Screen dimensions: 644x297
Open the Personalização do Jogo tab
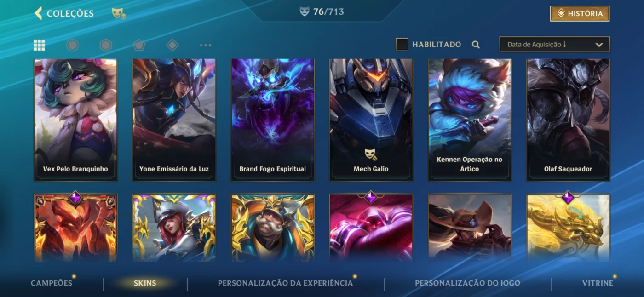[467, 283]
